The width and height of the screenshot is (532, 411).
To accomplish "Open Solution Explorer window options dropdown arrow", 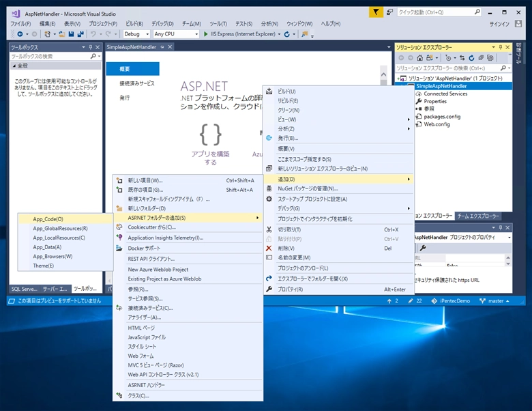I will click(x=493, y=47).
